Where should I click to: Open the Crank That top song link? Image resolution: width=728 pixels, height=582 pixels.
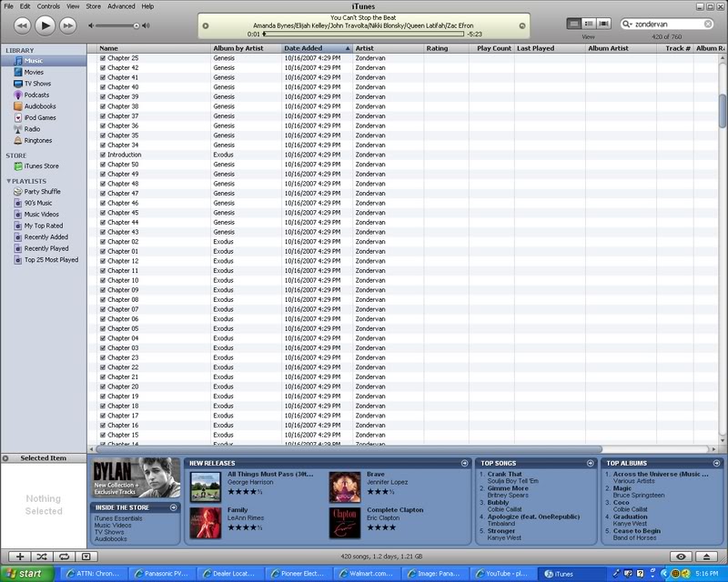[x=504, y=475]
